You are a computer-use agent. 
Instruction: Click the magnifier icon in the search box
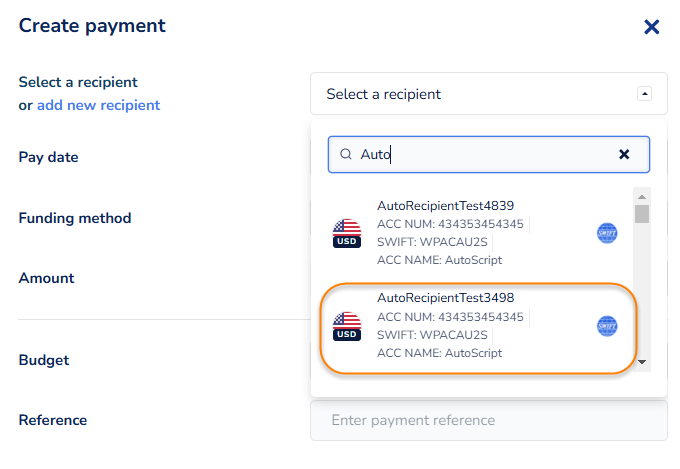pos(346,155)
